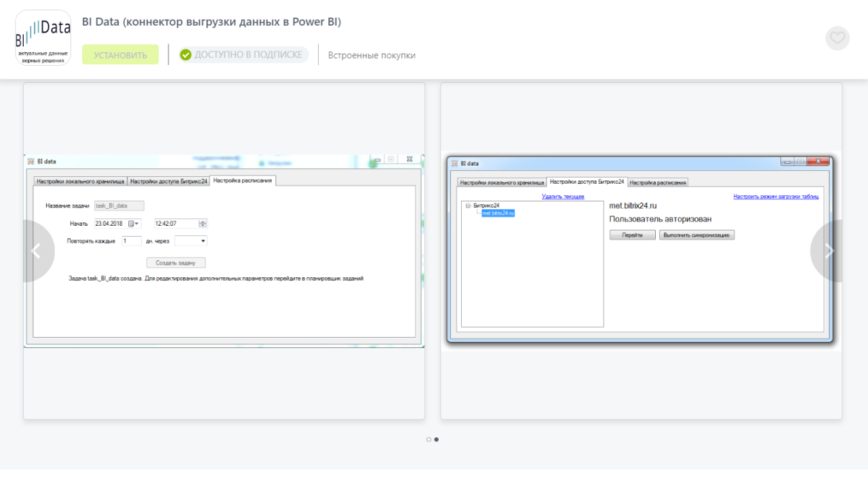Screen dimensions: 868x497
Task: Open the start date calendar dropdown
Action: 134,224
